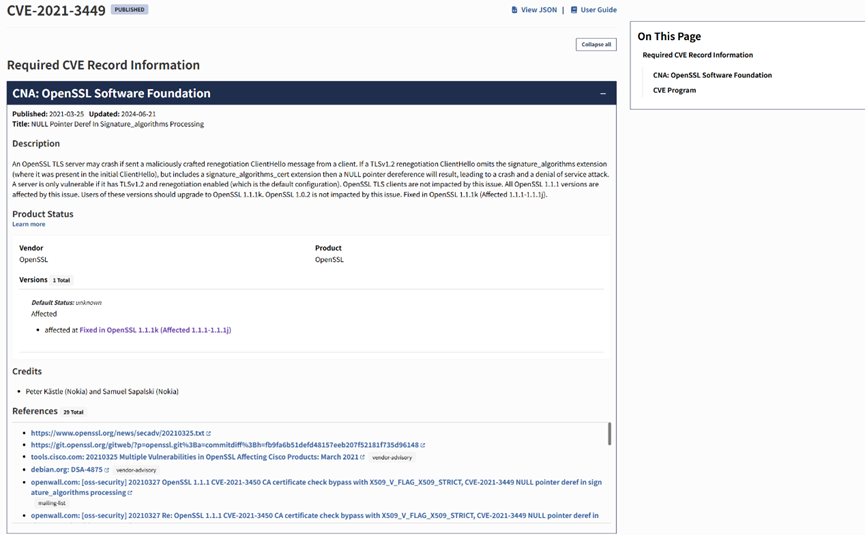Click external icon after git.openssl.org commitdiff link
The width and height of the screenshot is (865, 535).
point(423,445)
